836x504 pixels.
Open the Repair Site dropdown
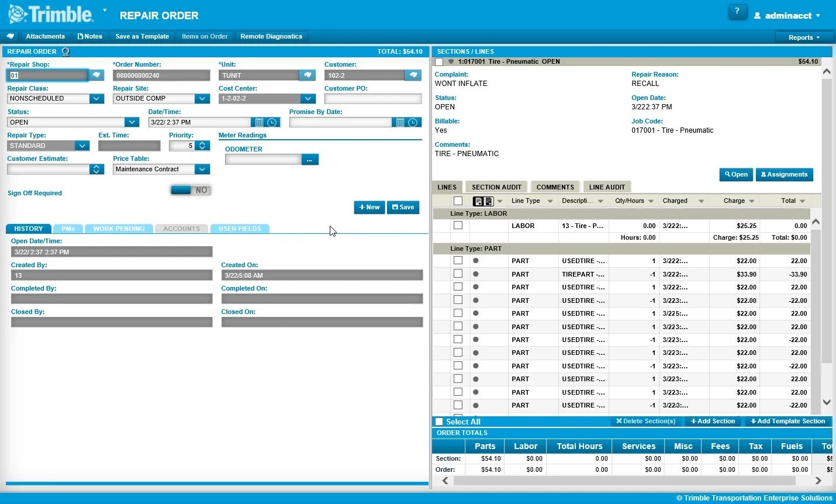[x=202, y=99]
